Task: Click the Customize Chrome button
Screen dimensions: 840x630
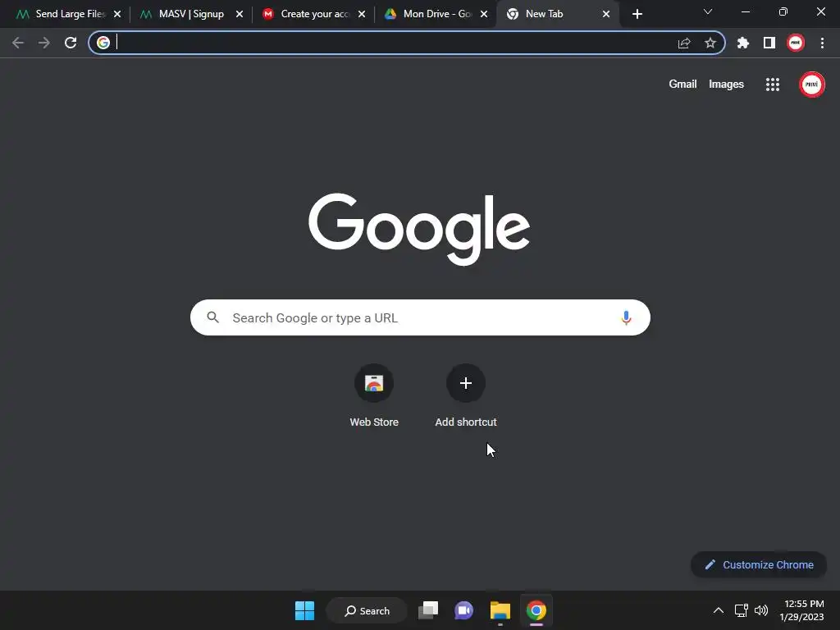Action: tap(759, 564)
